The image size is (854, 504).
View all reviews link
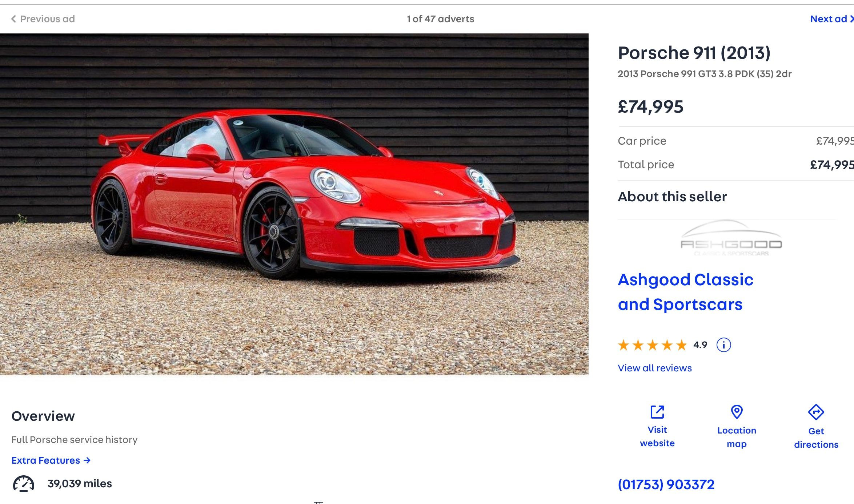pos(655,368)
